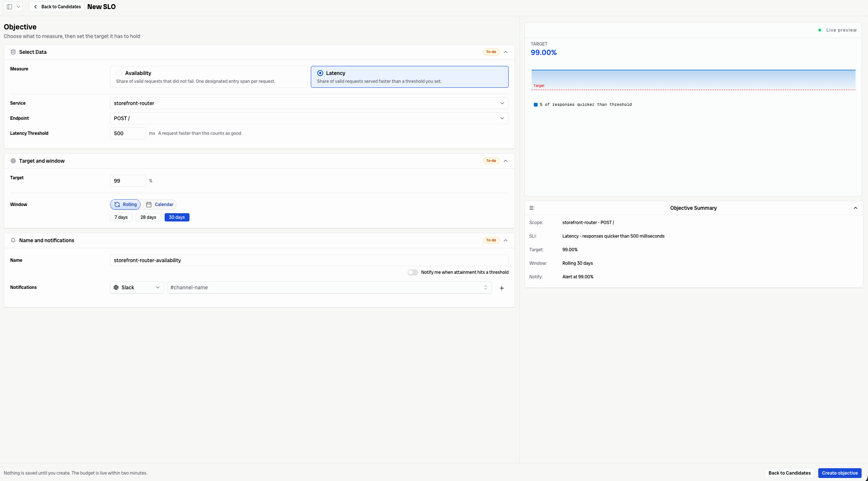Open the sidebar layout dropdown chevron
This screenshot has width=868, height=481.
click(x=18, y=7)
